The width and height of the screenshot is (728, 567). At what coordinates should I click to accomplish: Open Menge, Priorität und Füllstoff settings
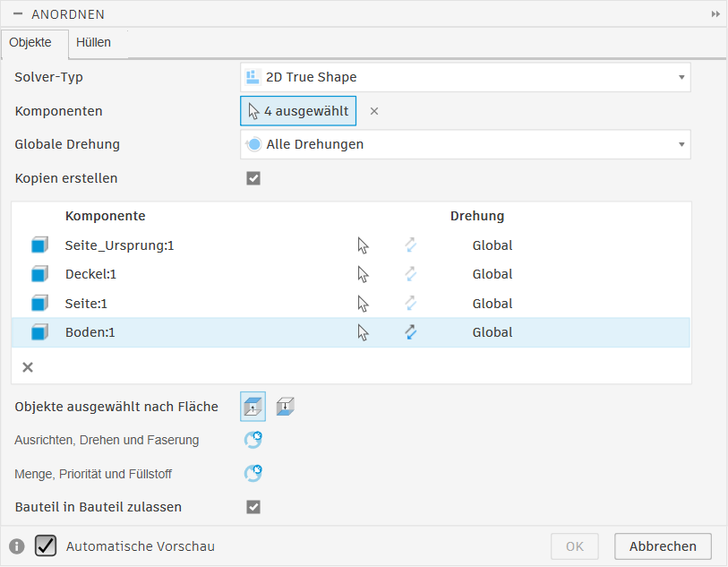[253, 473]
